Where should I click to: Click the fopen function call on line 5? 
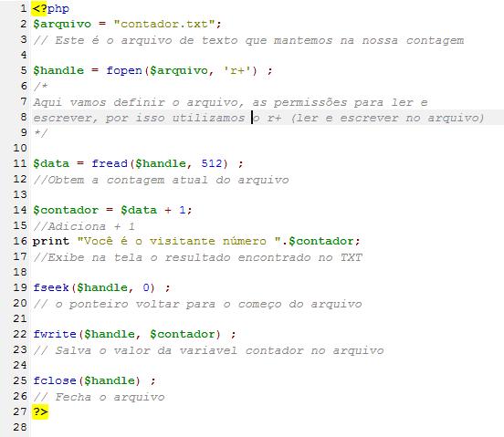tap(124, 70)
